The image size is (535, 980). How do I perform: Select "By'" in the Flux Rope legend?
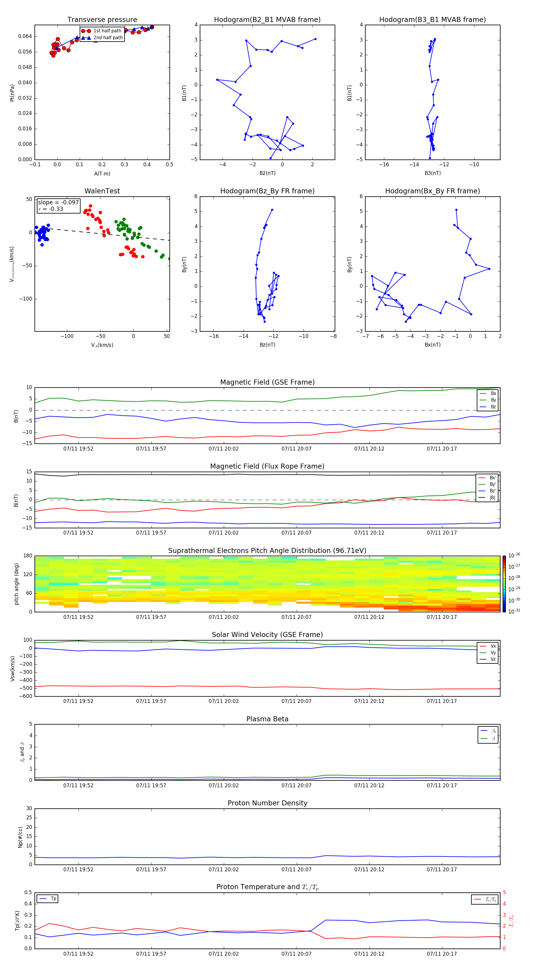(487, 485)
